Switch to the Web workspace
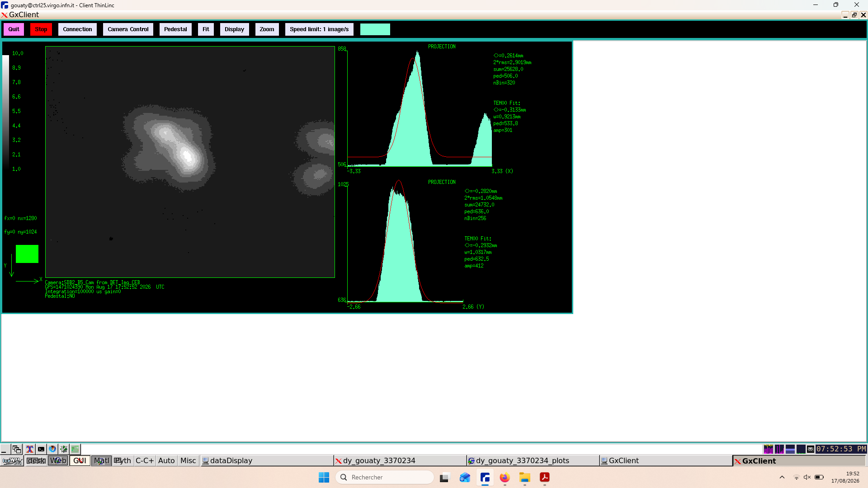Screen dimensions: 868x488 [58, 461]
